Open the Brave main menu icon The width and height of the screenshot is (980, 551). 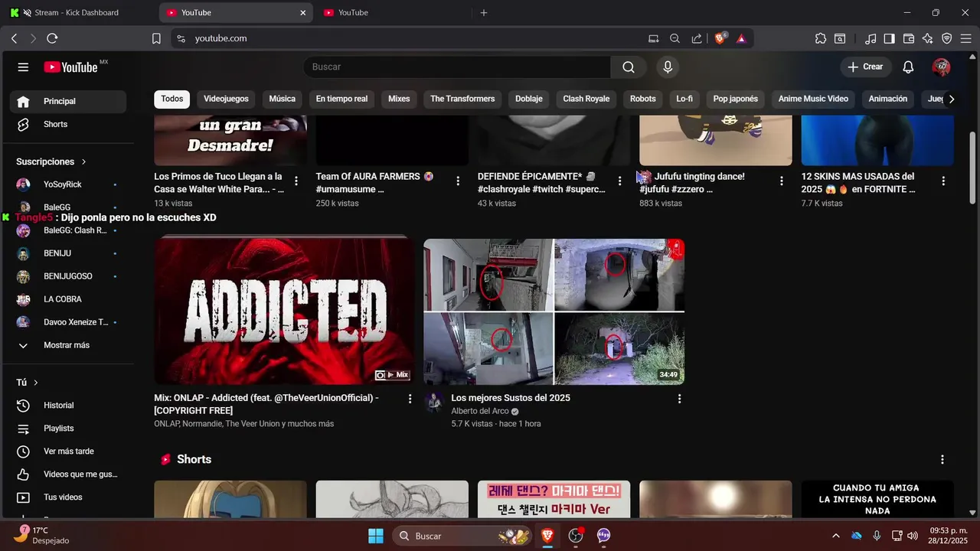point(966,38)
